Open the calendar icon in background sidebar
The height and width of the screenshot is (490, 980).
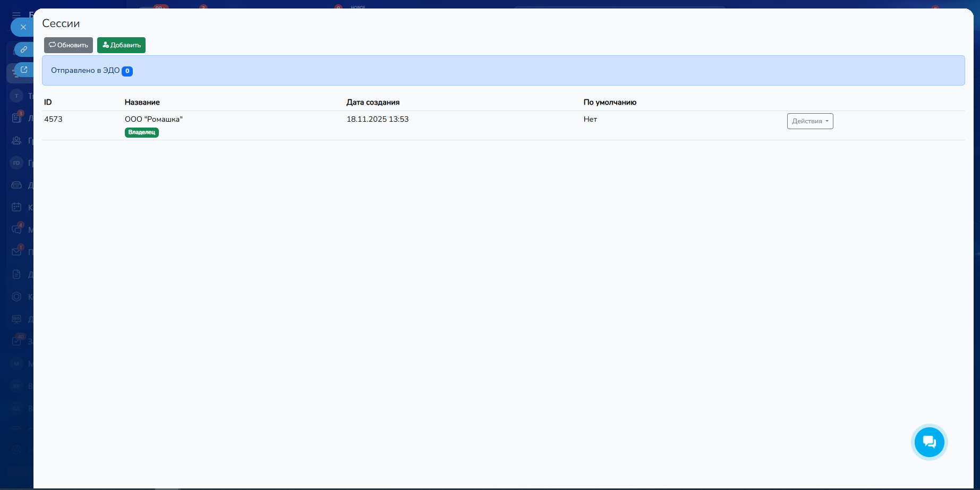coord(17,207)
